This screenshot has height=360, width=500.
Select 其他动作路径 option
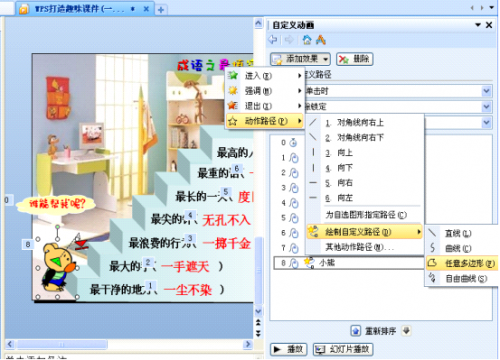[x=365, y=247]
